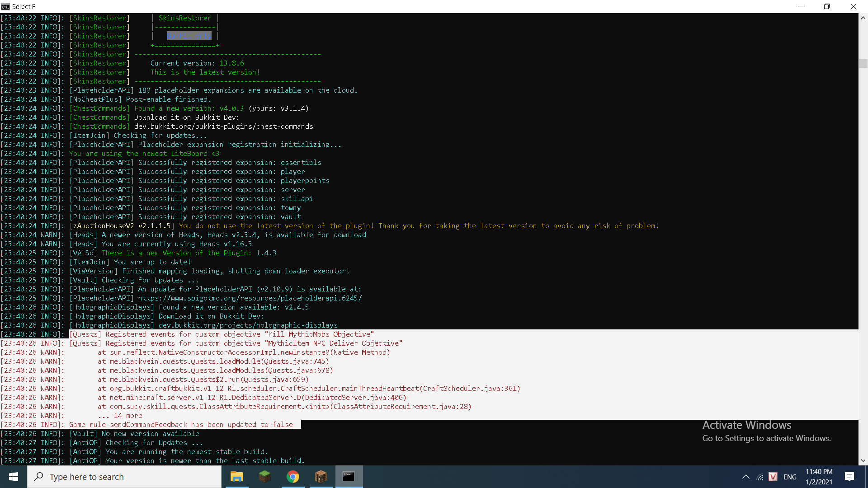The width and height of the screenshot is (868, 488).
Task: Click the vertical scrollbar thumb
Action: (x=863, y=63)
